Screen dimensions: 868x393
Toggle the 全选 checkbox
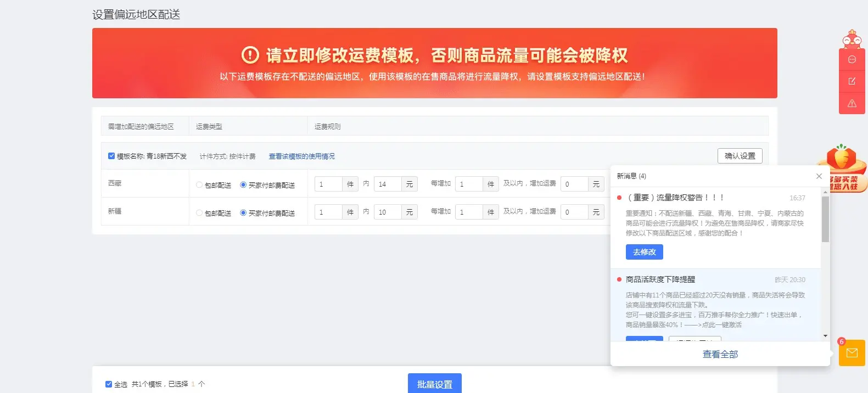coord(109,384)
